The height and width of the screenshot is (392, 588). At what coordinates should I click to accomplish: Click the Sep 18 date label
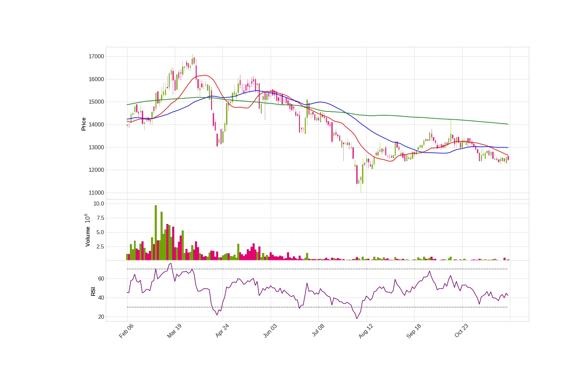point(413,331)
